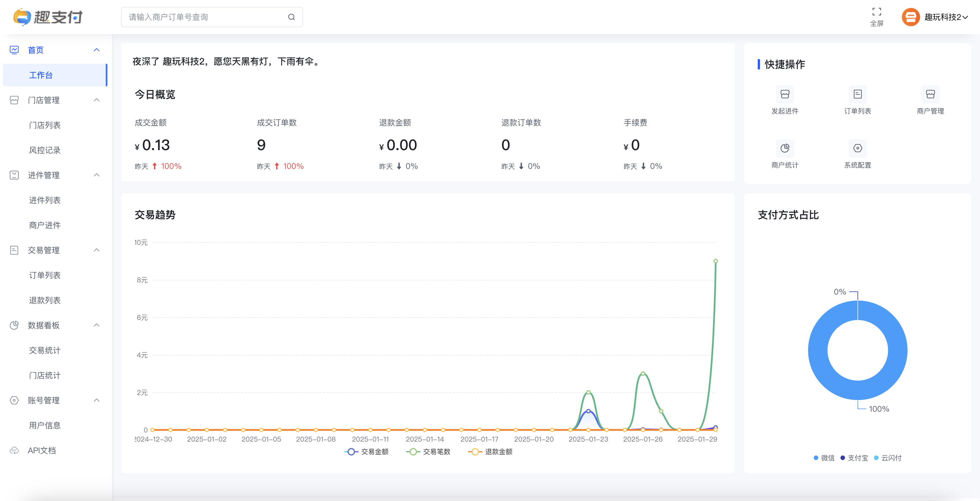Collapse the 数据看板 menu chevron
The width and height of the screenshot is (980, 501).
[97, 325]
